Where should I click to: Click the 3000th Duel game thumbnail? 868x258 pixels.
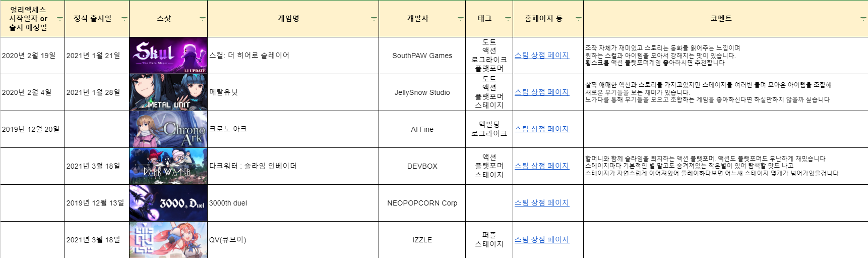coord(168,203)
